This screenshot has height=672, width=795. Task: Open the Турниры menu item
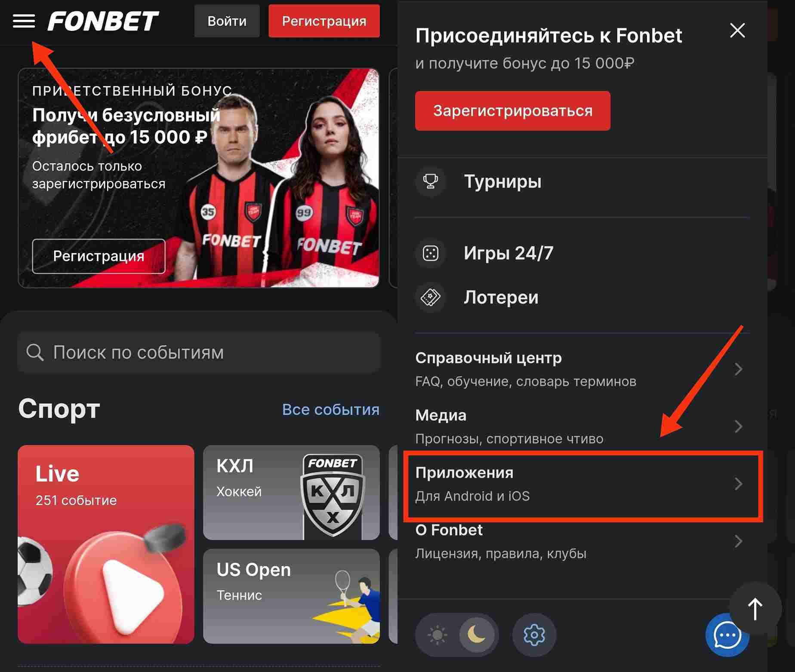[x=582, y=181]
